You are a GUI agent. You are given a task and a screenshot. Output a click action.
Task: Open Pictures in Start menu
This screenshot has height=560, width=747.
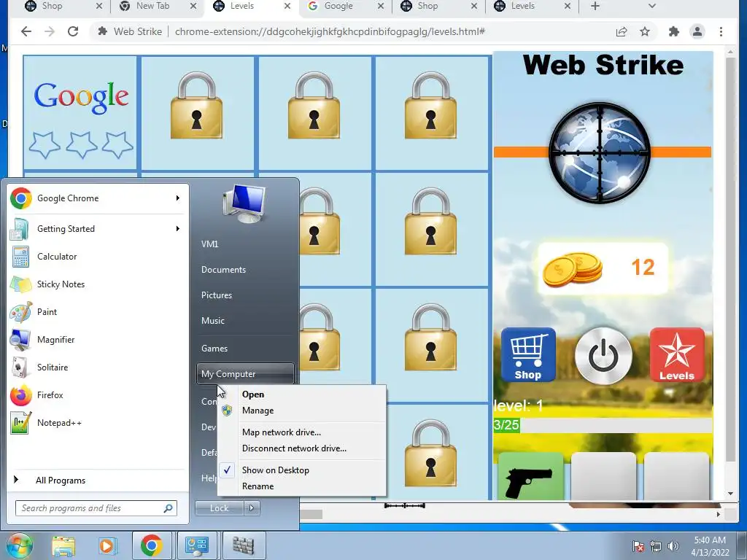tap(245, 295)
